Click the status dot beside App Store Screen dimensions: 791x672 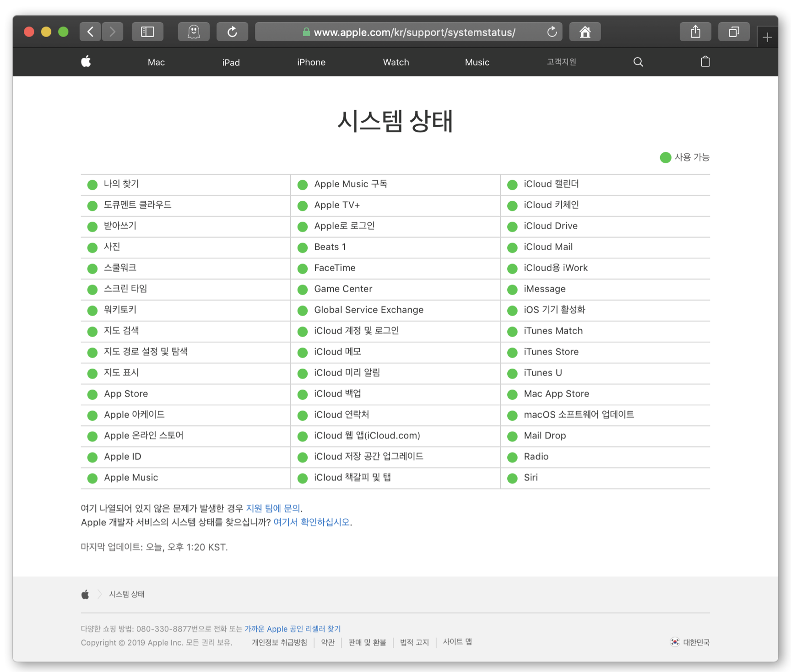pos(92,395)
